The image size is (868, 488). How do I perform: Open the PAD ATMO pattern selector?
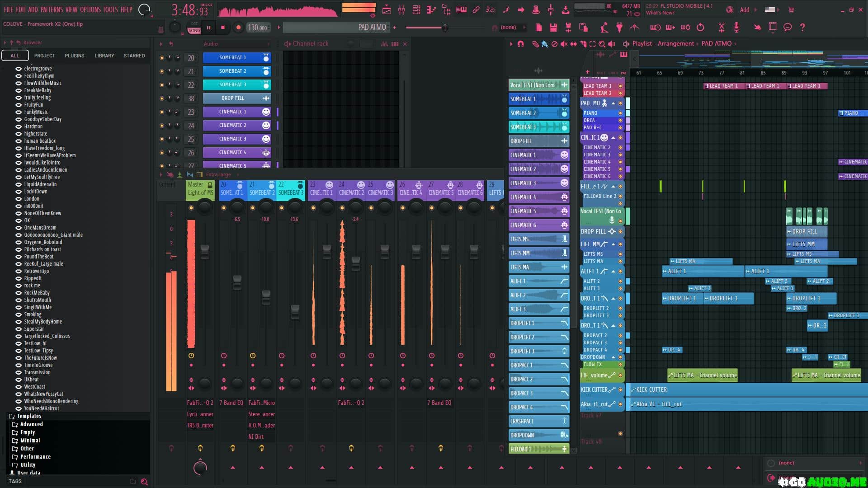coord(337,28)
